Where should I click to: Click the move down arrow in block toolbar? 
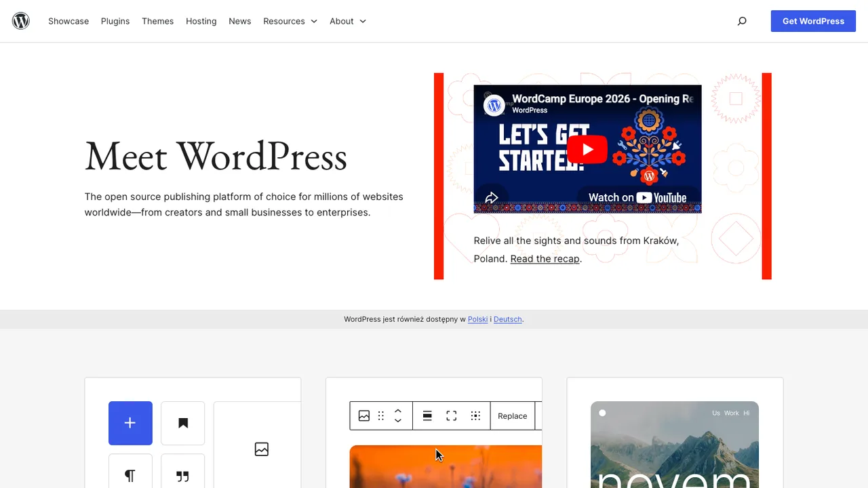pyautogui.click(x=398, y=422)
